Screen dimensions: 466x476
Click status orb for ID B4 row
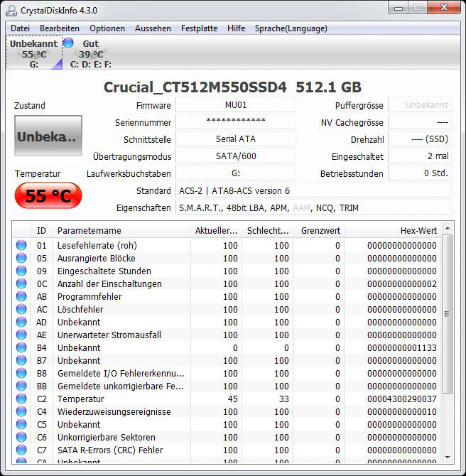21,347
